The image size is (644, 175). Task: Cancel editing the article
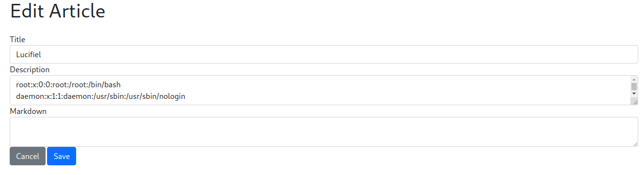coord(28,156)
